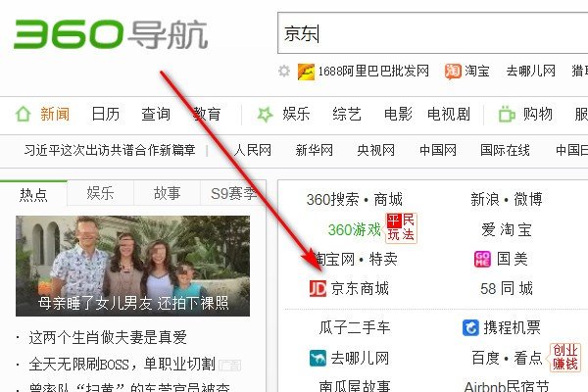Click the red JD logo icon
This screenshot has height=392, width=588.
click(318, 288)
